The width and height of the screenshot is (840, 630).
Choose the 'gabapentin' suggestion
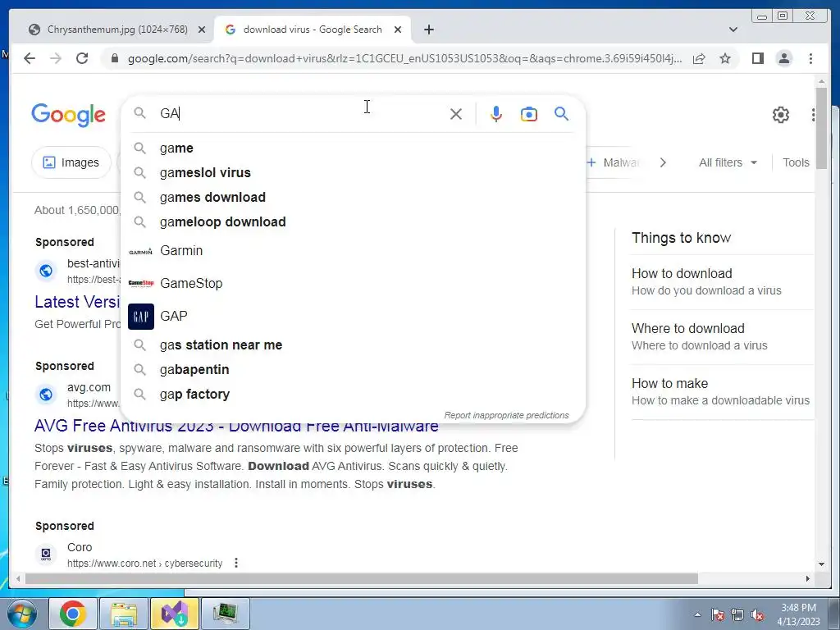(354, 370)
